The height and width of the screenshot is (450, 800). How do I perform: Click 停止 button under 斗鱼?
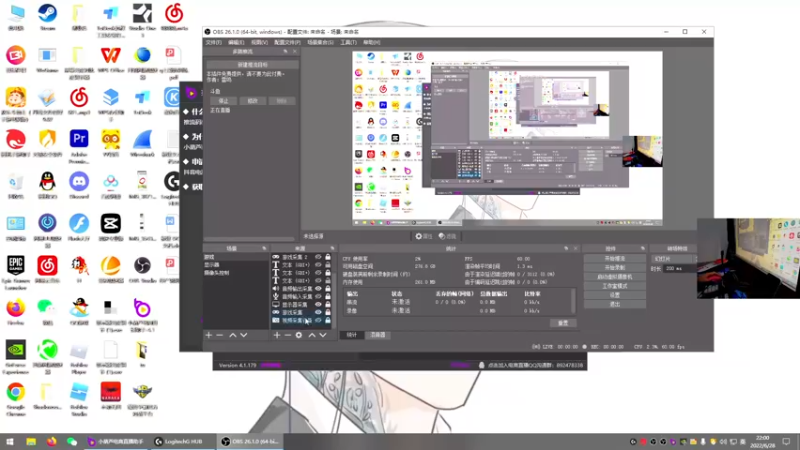coord(223,101)
